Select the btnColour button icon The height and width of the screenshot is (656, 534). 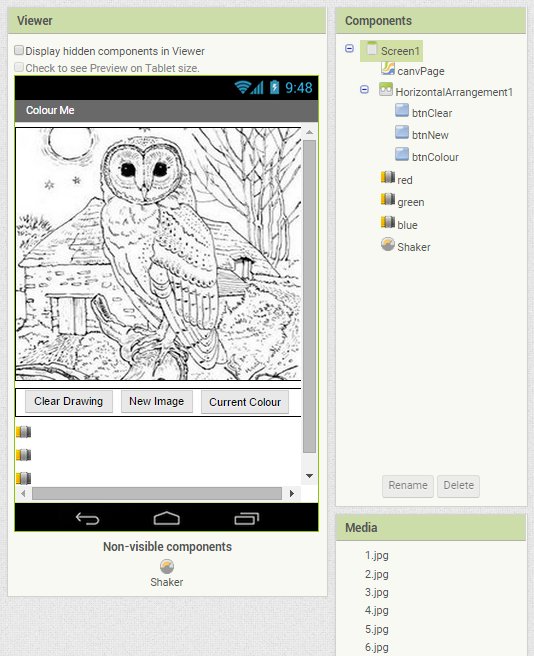(402, 154)
